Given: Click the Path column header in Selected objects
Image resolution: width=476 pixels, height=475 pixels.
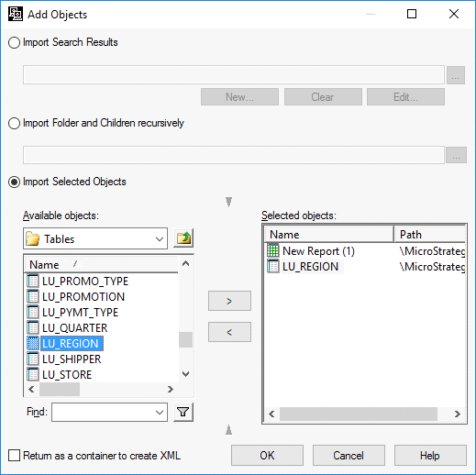Looking at the screenshot, I should (x=429, y=235).
